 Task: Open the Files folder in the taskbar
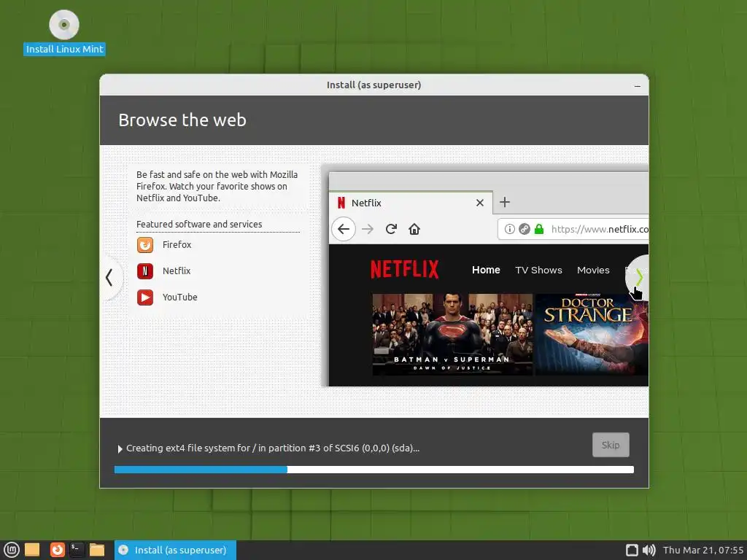tap(97, 550)
